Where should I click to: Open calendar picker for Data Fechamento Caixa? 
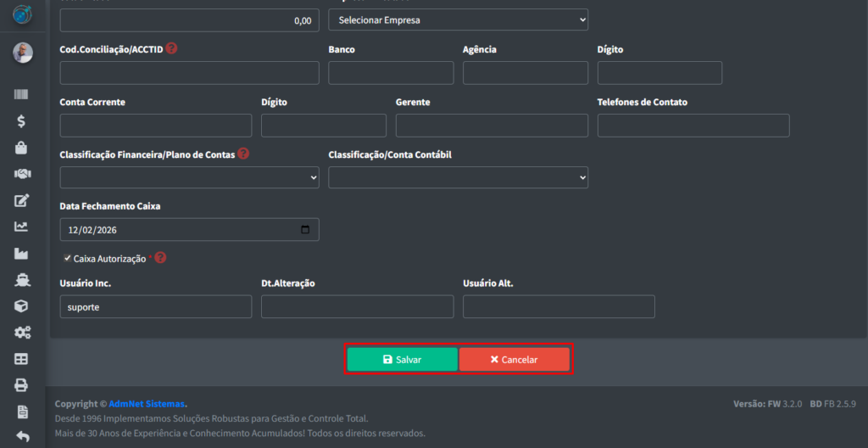point(305,230)
